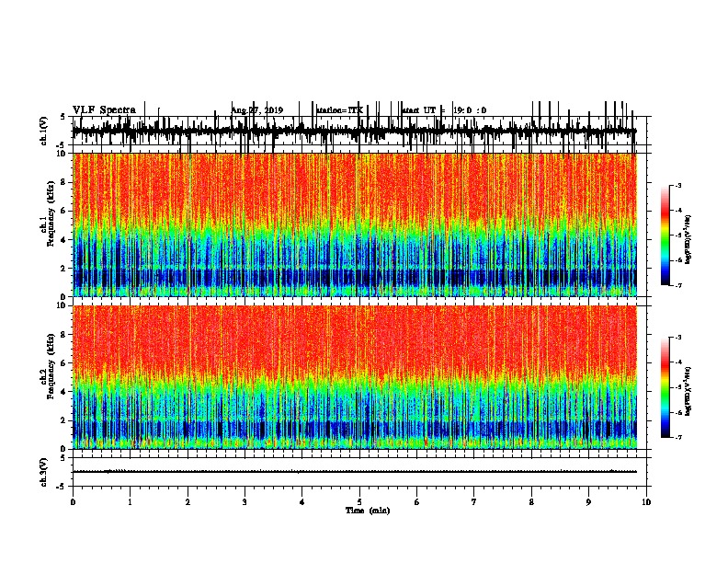Click the "8" kHz tick on ch.1 frequency axis
The width and height of the screenshot is (728, 563).
[x=63, y=182]
